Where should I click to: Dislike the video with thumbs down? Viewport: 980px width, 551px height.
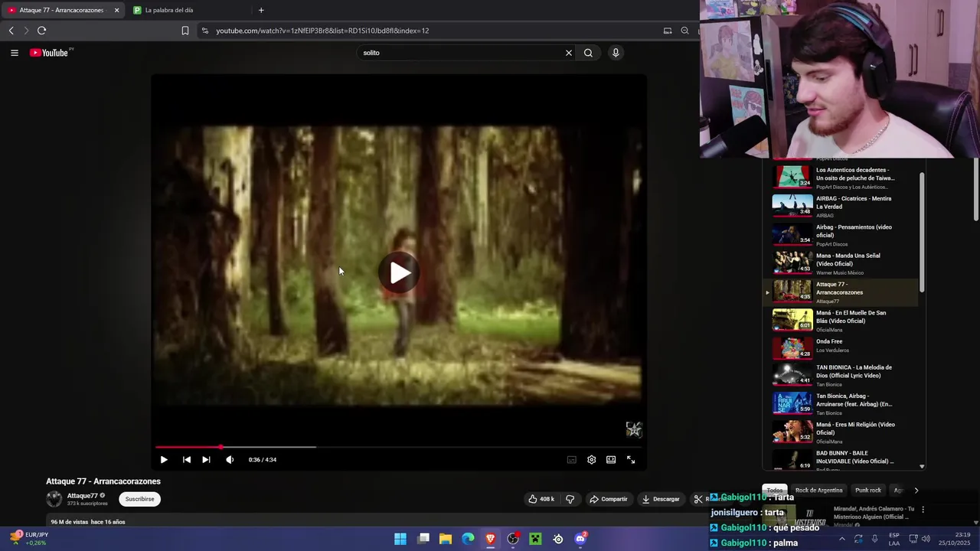pos(570,499)
